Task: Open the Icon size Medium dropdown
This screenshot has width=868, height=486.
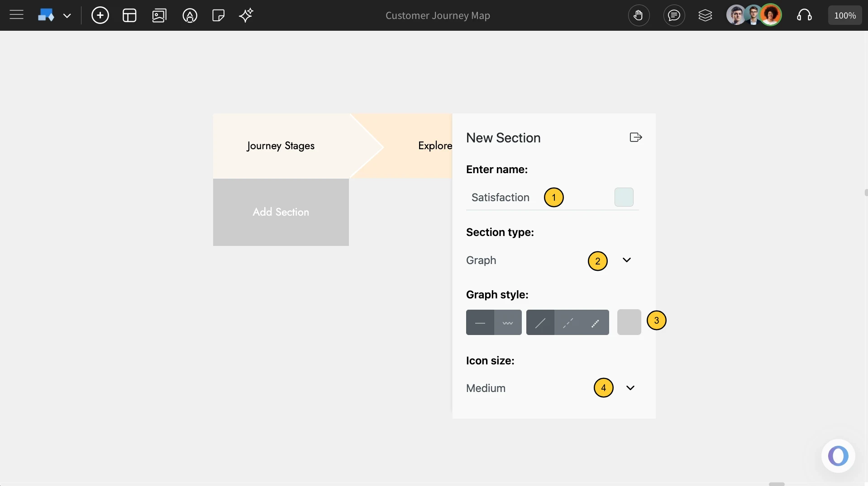Action: point(630,388)
